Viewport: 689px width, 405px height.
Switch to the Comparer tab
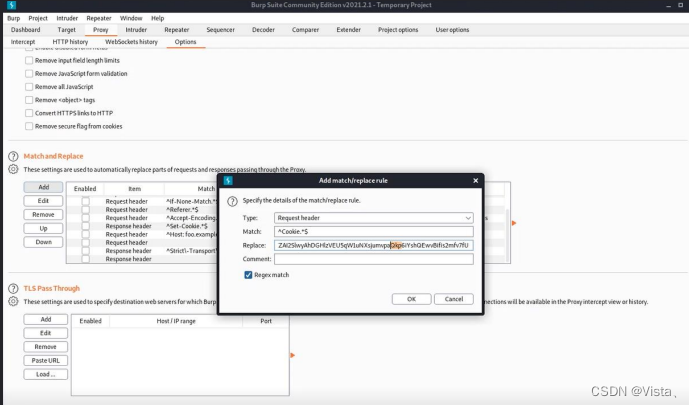[x=305, y=30]
